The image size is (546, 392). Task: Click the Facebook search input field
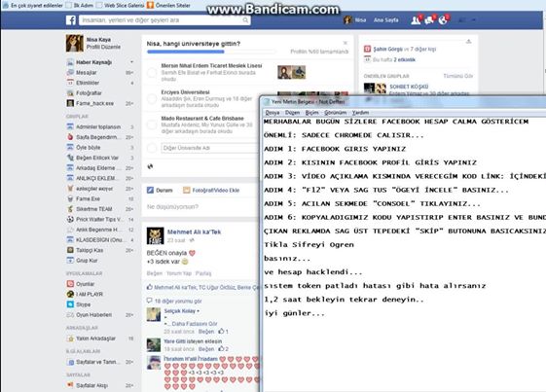tap(162, 20)
